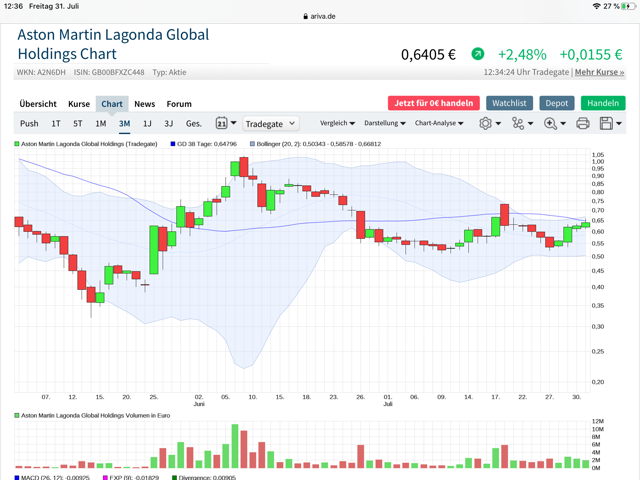Select the 1M timeframe
The width and height of the screenshot is (640, 480).
tap(100, 123)
